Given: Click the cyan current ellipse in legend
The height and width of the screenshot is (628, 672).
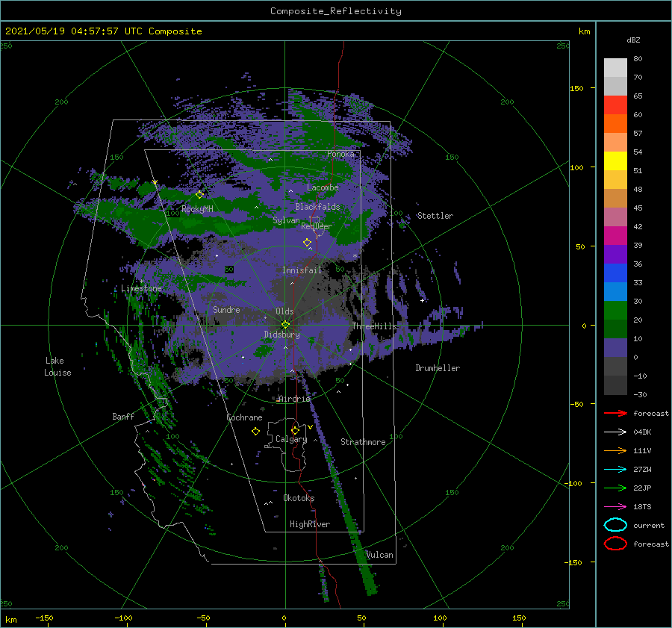Looking at the screenshot, I should click(615, 525).
